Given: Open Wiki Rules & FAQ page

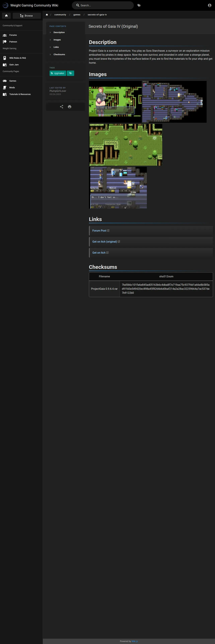Looking at the screenshot, I should point(18,58).
